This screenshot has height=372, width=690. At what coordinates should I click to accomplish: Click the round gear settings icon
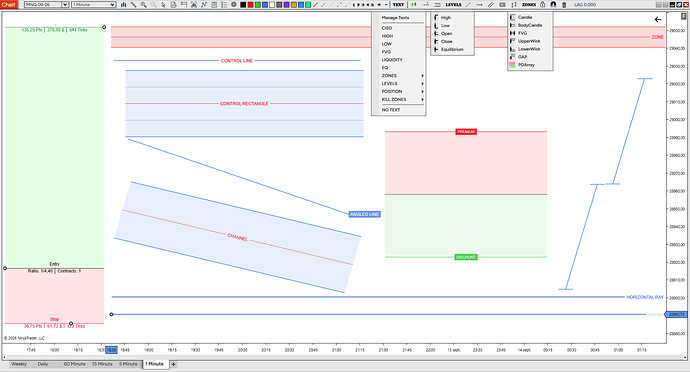[x=234, y=4]
